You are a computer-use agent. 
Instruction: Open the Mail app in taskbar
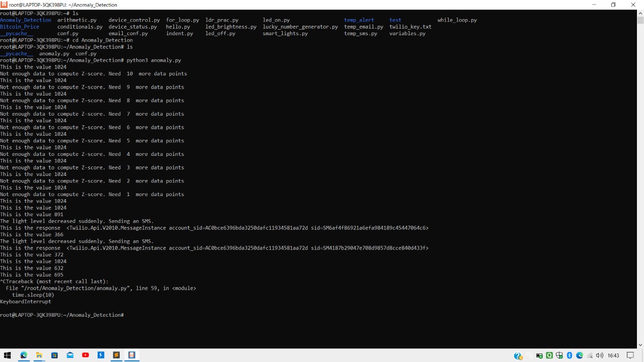click(70, 355)
